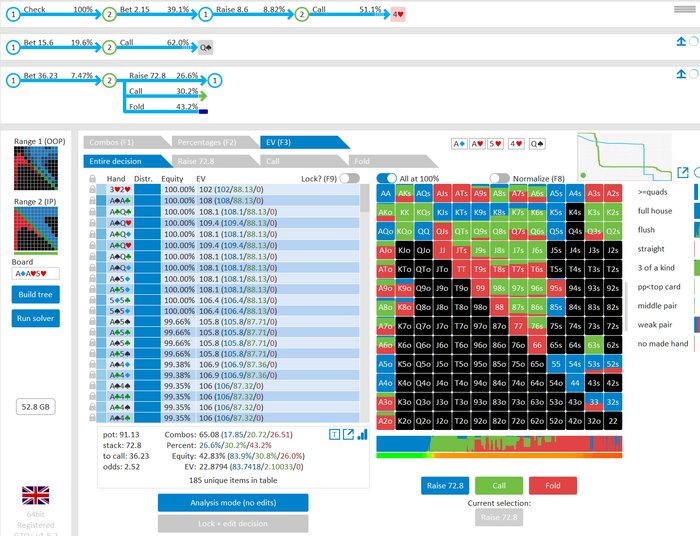
Task: Toggle Normalize (F8) switch
Action: click(x=500, y=179)
